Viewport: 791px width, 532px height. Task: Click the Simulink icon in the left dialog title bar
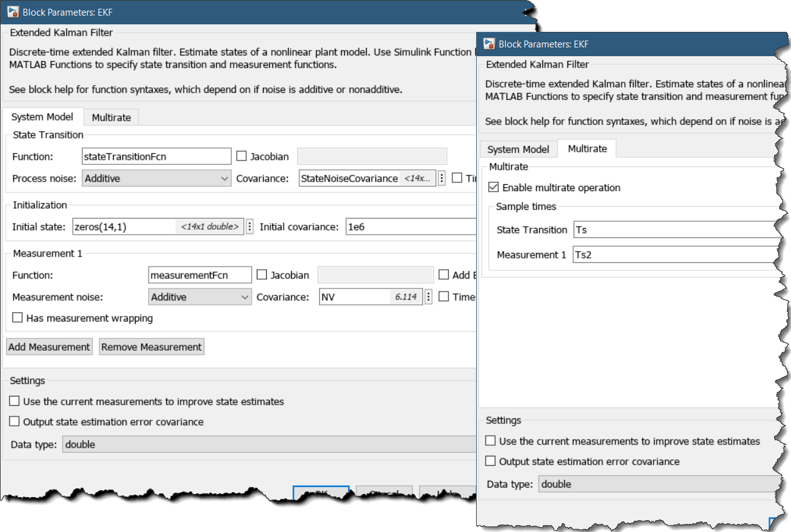click(x=12, y=12)
